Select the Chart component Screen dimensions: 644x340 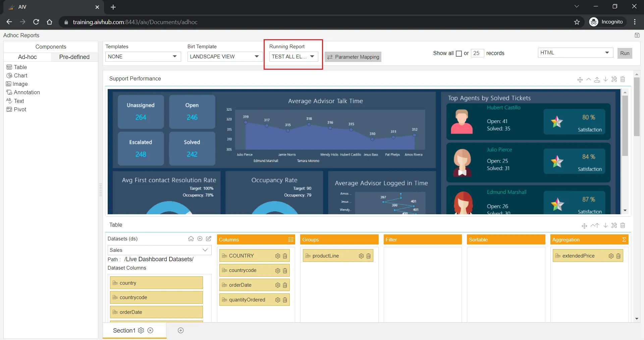[17, 75]
